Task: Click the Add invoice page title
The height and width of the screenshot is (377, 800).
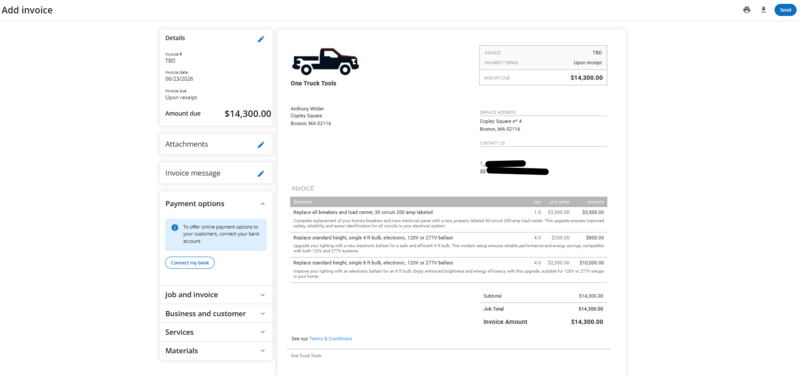Action: (27, 10)
